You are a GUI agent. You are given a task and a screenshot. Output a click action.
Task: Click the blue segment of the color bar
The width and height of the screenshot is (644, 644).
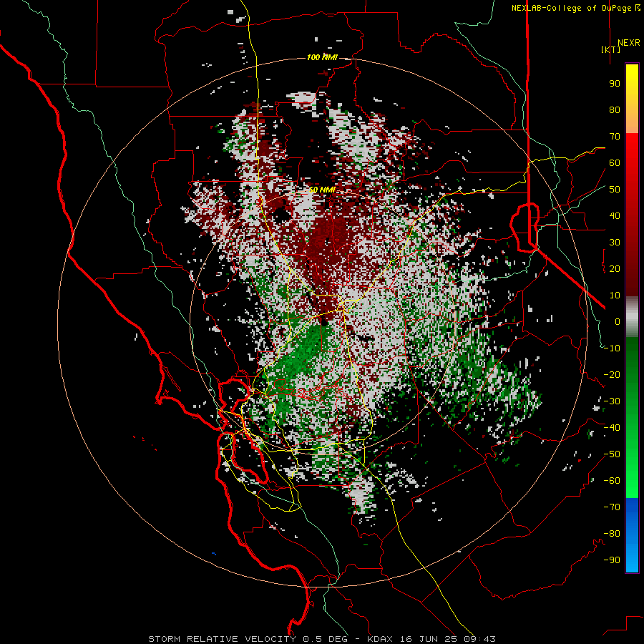tap(632, 535)
